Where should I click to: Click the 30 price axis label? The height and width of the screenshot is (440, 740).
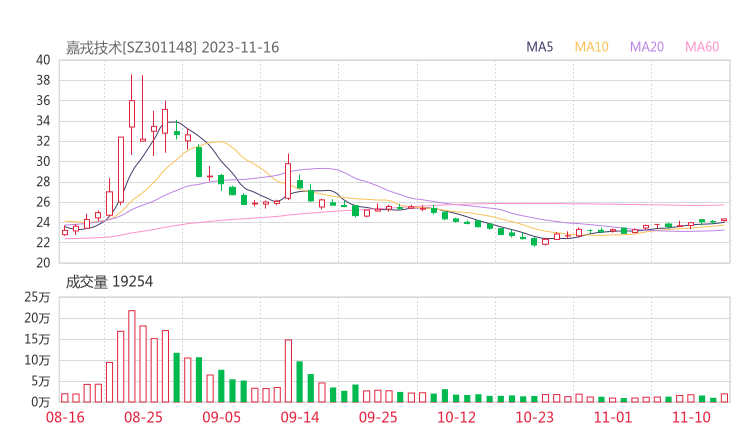(x=43, y=161)
